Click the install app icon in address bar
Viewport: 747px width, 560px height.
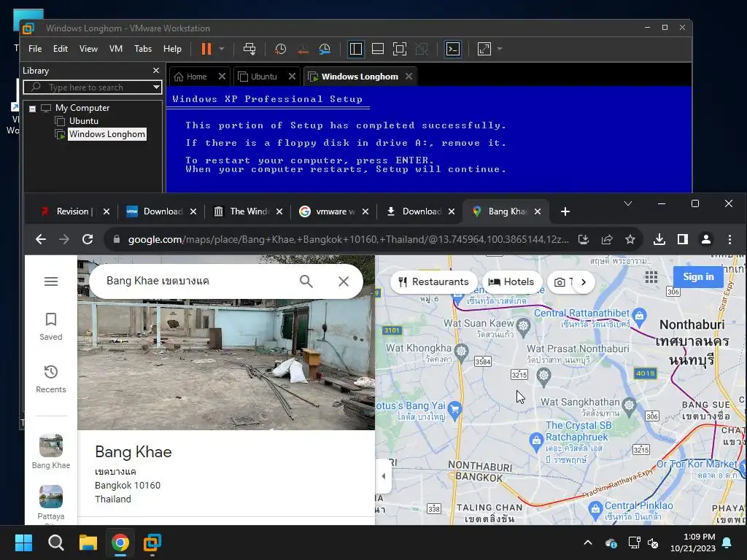click(x=584, y=239)
